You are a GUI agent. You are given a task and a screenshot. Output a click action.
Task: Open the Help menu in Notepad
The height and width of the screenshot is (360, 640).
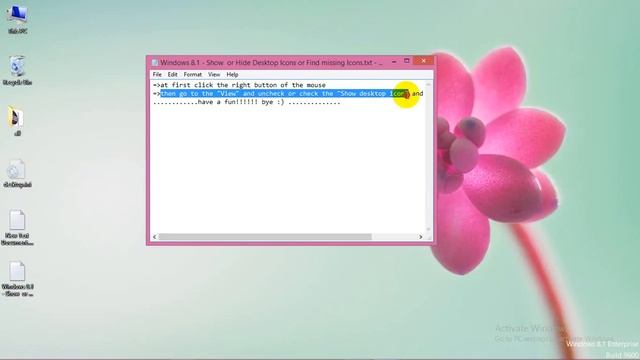pos(232,75)
